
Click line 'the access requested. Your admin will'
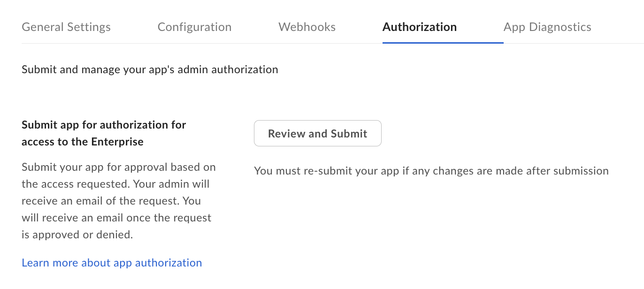(x=115, y=184)
